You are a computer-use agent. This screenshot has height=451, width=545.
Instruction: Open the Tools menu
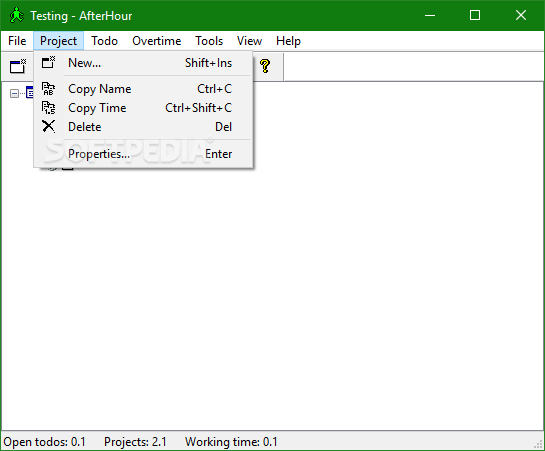(209, 41)
